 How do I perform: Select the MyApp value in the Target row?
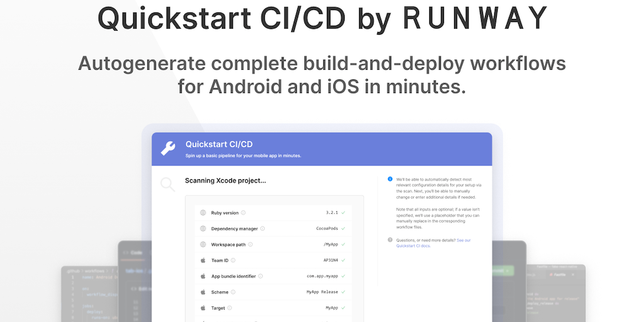(332, 308)
